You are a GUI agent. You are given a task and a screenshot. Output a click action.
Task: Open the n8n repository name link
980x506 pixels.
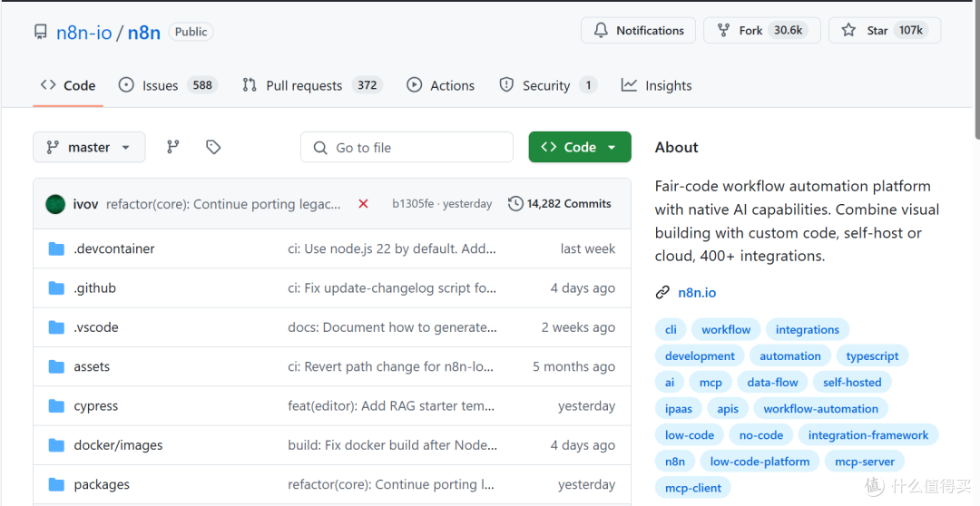tap(143, 33)
